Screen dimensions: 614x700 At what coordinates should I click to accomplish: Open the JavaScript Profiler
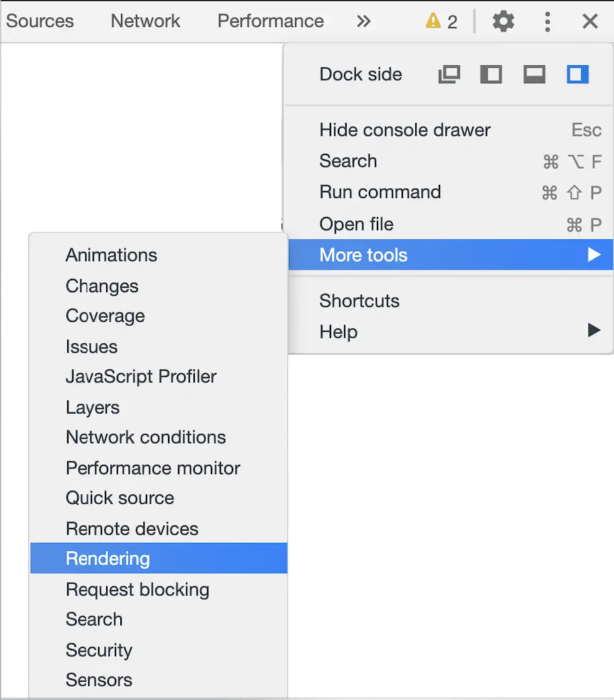pos(141,376)
